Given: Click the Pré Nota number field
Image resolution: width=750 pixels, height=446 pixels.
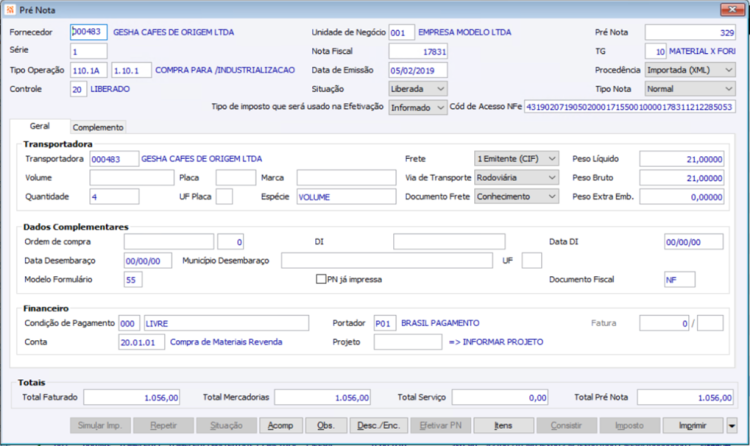Looking at the screenshot, I should [x=690, y=33].
